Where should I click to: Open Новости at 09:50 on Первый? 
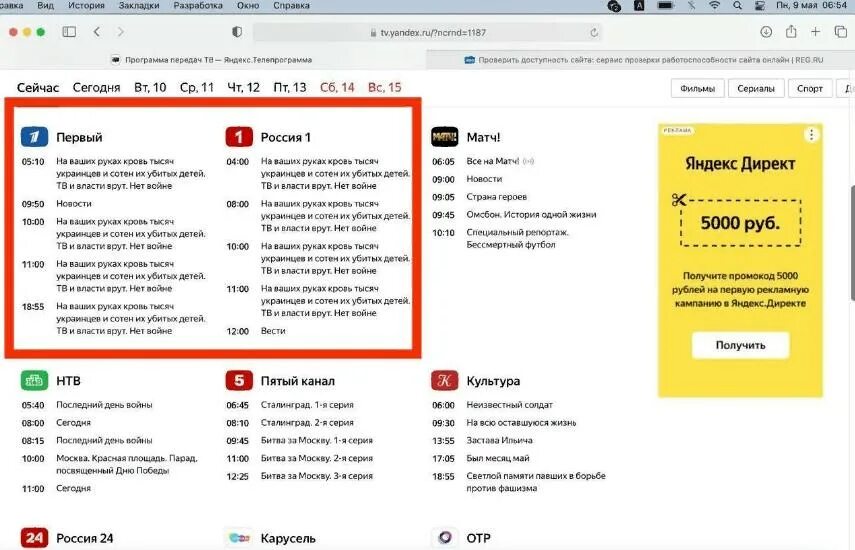tap(74, 204)
